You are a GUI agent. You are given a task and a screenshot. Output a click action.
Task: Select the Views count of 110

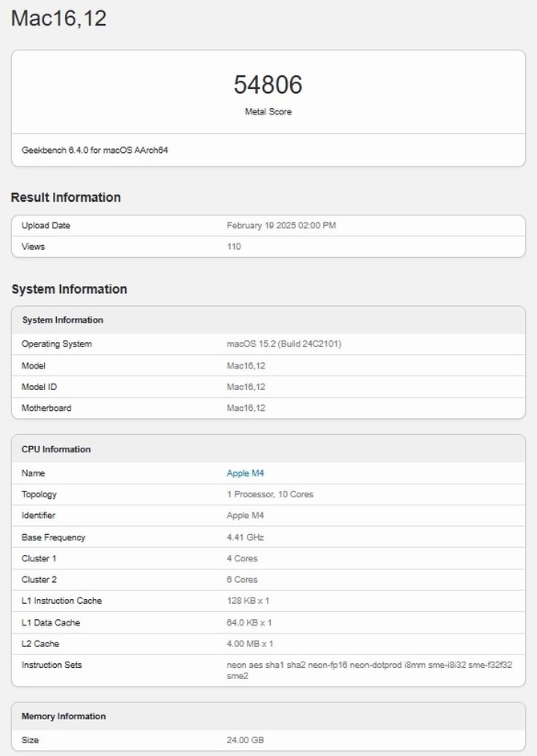click(234, 247)
